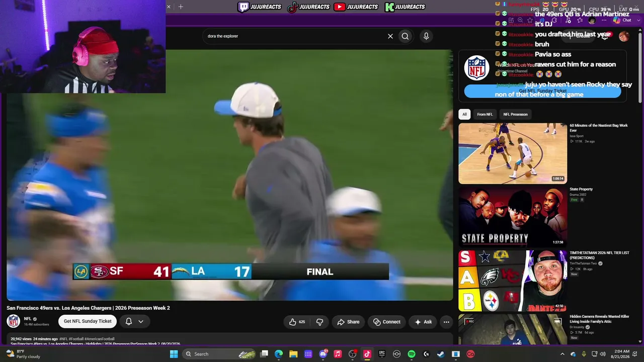Open Steam from the taskbar
The height and width of the screenshot is (362, 644).
[441, 354]
